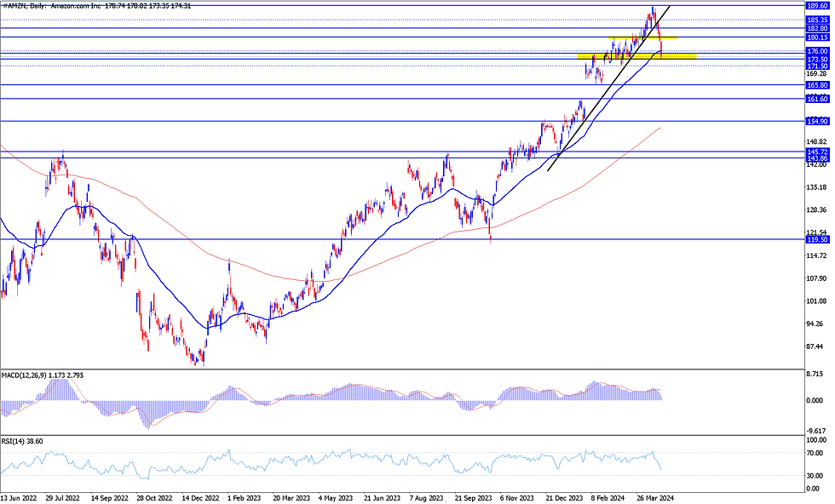Click the 119.50 price level label

(817, 240)
